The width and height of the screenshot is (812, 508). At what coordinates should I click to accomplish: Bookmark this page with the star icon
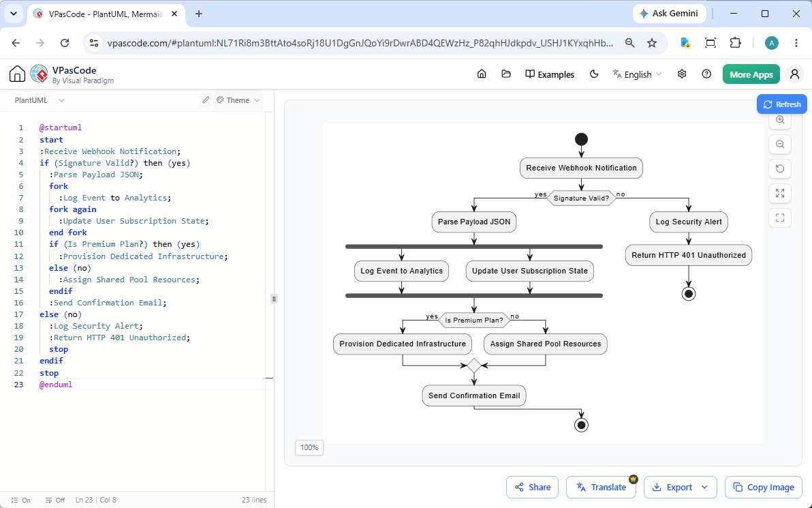coord(652,43)
